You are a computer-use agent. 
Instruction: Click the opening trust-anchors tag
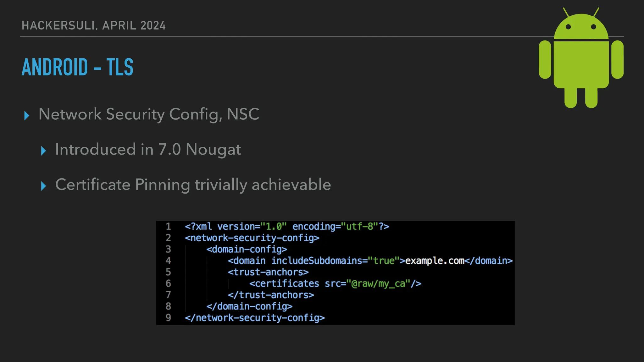click(x=268, y=272)
